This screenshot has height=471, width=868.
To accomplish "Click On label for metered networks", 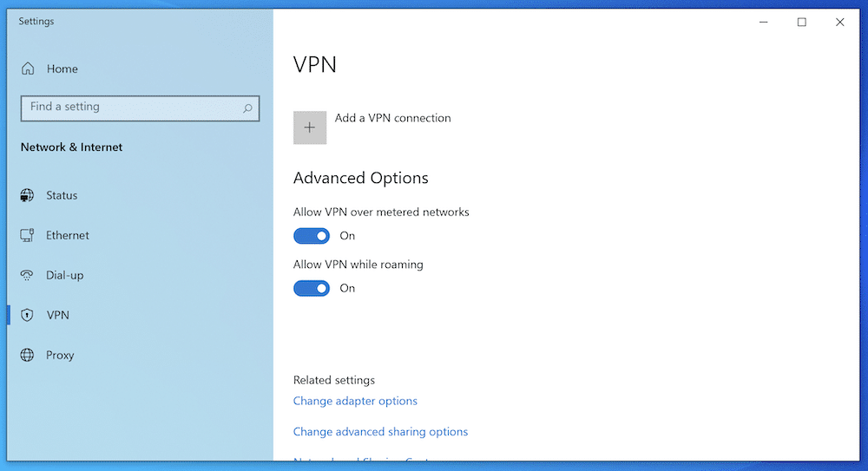I will pos(347,236).
